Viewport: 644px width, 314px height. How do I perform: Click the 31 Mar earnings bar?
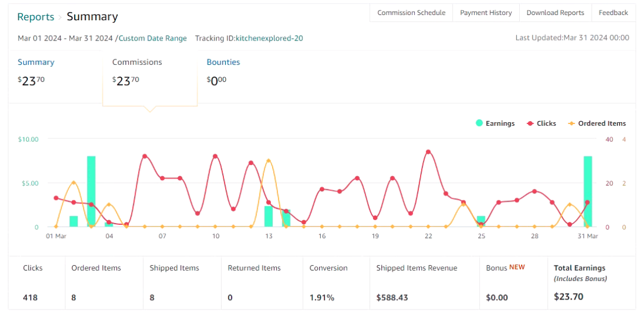point(588,191)
